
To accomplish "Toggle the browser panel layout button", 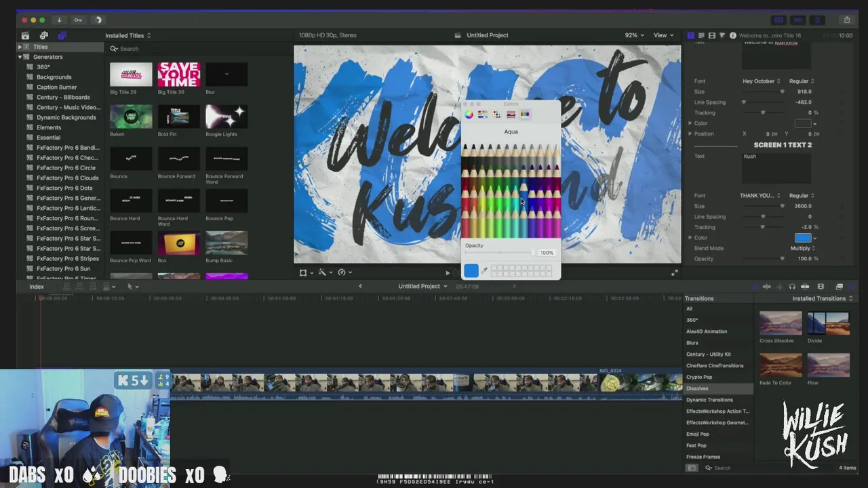I will point(779,20).
